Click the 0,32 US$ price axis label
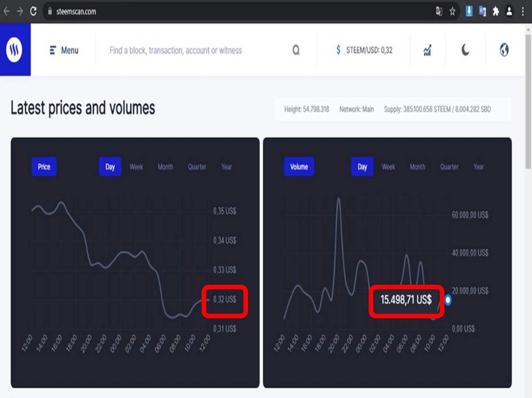This screenshot has height=398, width=532. (225, 300)
